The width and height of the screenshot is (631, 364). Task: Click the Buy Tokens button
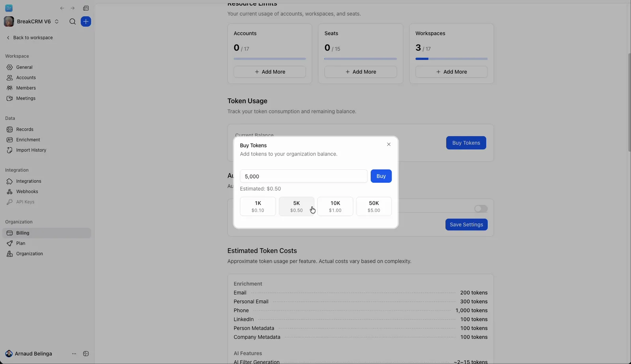pos(466,143)
